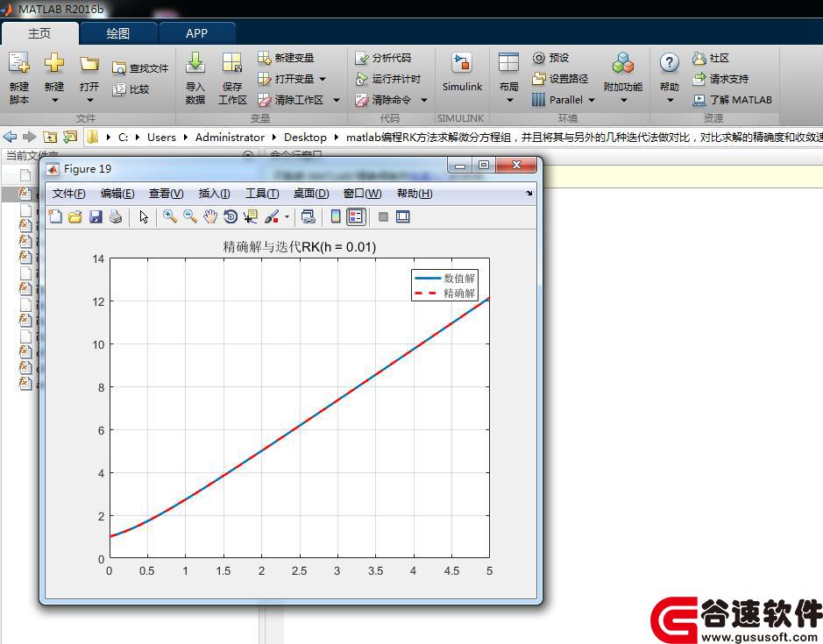
Task: Click the Forward navigation arrow
Action: click(29, 138)
